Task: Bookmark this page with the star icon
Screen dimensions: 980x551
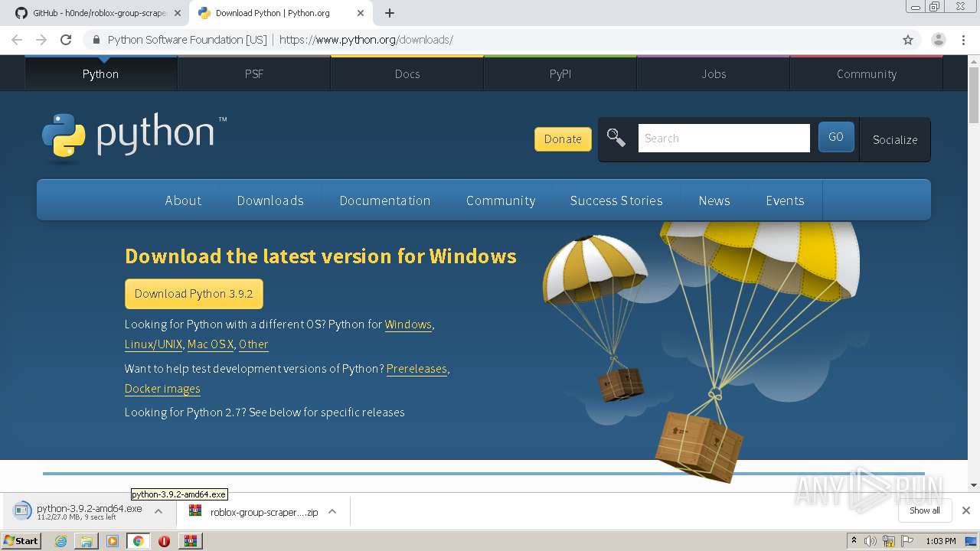Action: click(x=908, y=40)
